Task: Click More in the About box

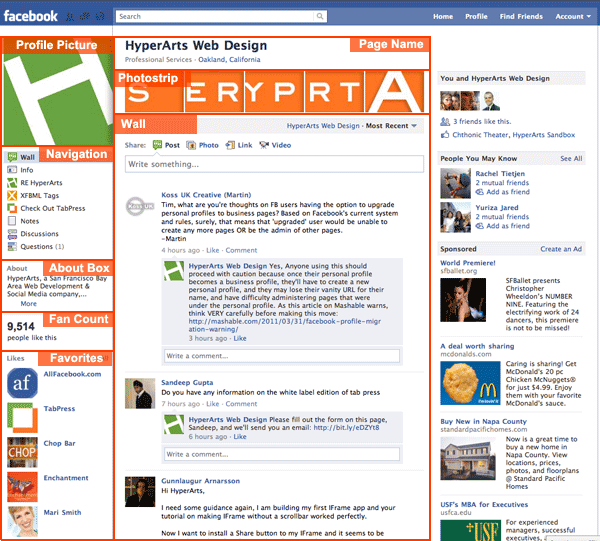Action: 29,304
